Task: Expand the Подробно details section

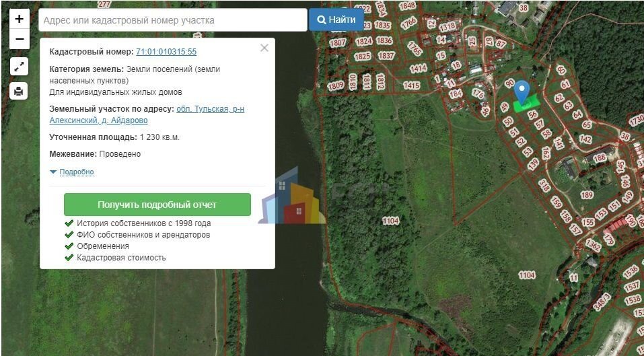Action: tap(76, 172)
